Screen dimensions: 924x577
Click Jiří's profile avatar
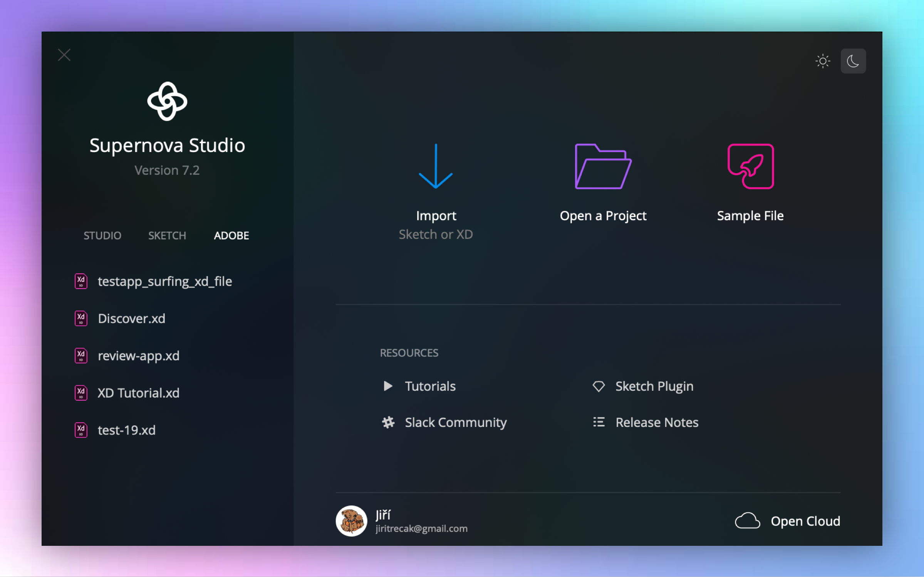click(351, 521)
